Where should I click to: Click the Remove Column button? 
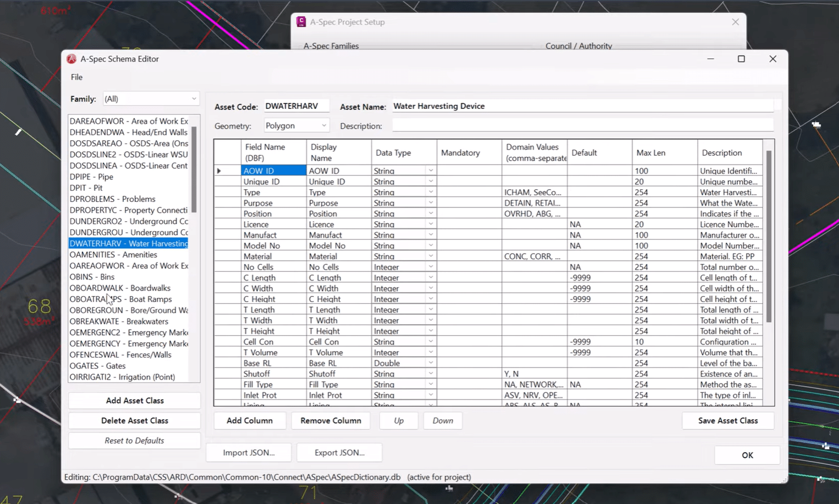point(331,420)
